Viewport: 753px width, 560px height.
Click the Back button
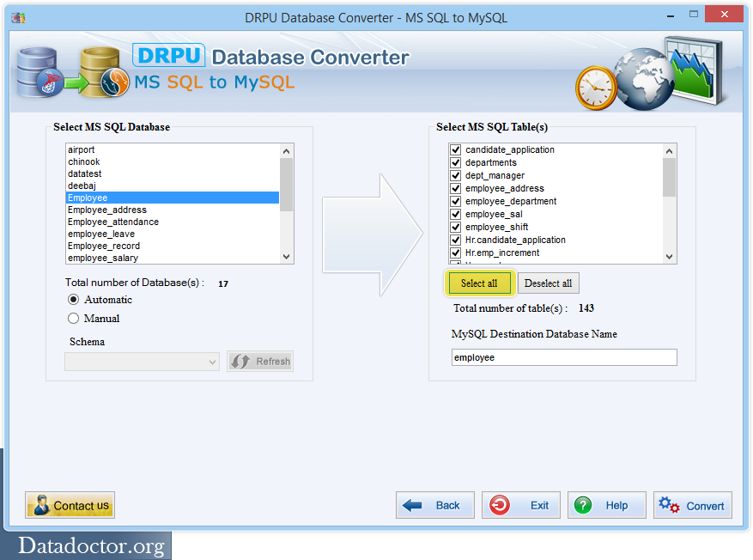click(435, 505)
